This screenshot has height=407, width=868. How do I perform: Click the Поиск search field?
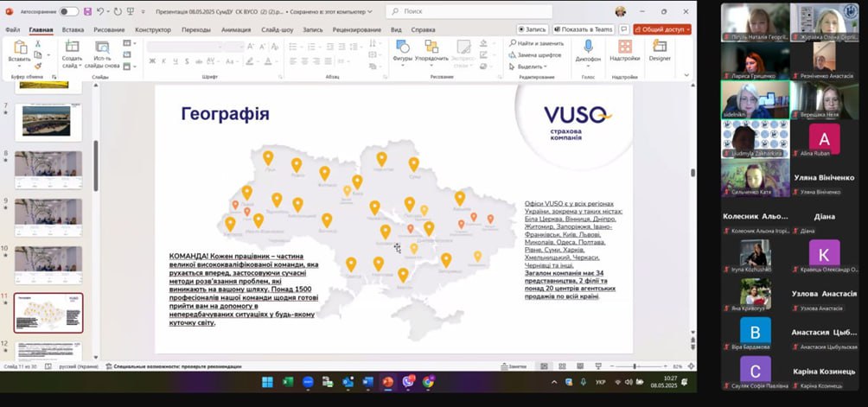click(469, 11)
